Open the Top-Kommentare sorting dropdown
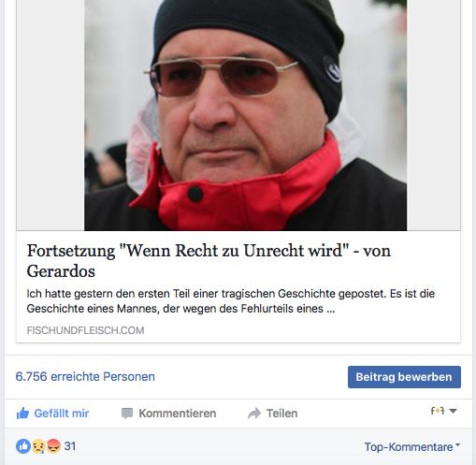This screenshot has width=476, height=465. pyautogui.click(x=412, y=446)
